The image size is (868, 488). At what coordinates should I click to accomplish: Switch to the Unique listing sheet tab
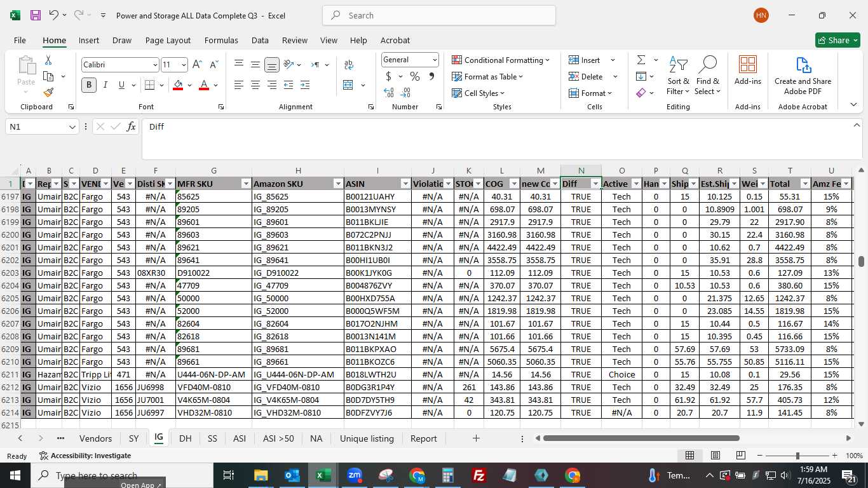pos(367,438)
